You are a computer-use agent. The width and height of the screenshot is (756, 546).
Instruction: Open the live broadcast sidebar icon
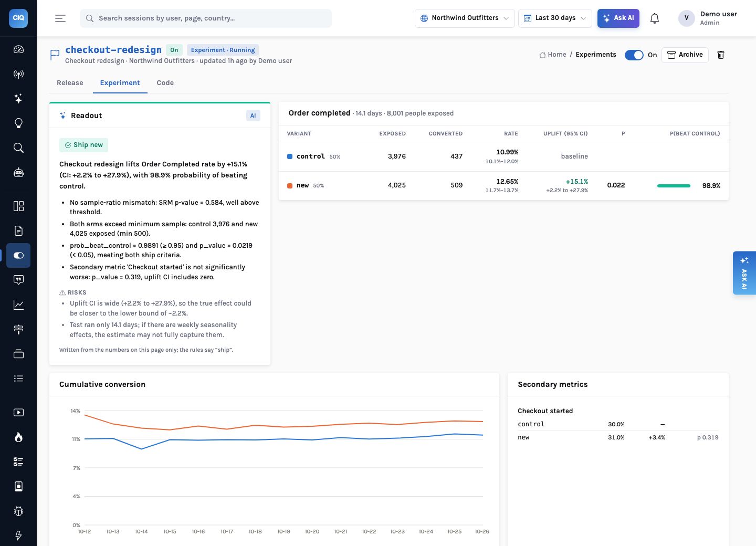(x=18, y=74)
